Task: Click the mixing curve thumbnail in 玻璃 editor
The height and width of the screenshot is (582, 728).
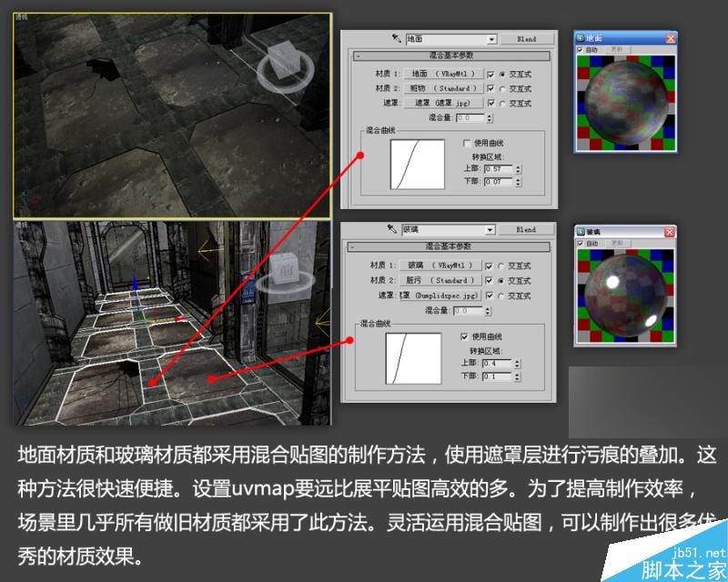Action: coord(412,357)
